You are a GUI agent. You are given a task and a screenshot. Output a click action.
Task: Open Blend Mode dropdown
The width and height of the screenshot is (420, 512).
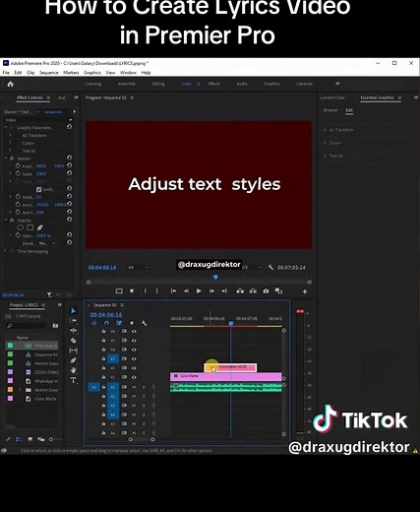(x=47, y=243)
